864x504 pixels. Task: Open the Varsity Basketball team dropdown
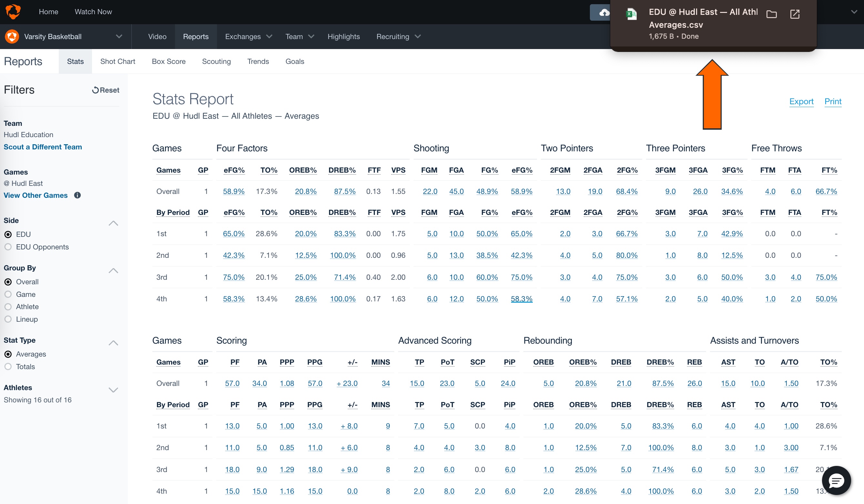coord(119,36)
